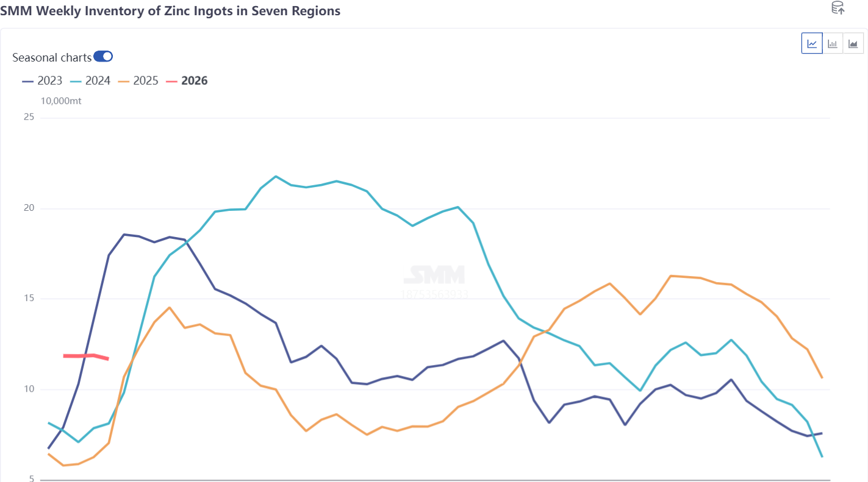Screen dimensions: 868x482
Task: Click the chart title about Zinc Ingots
Action: click(170, 11)
